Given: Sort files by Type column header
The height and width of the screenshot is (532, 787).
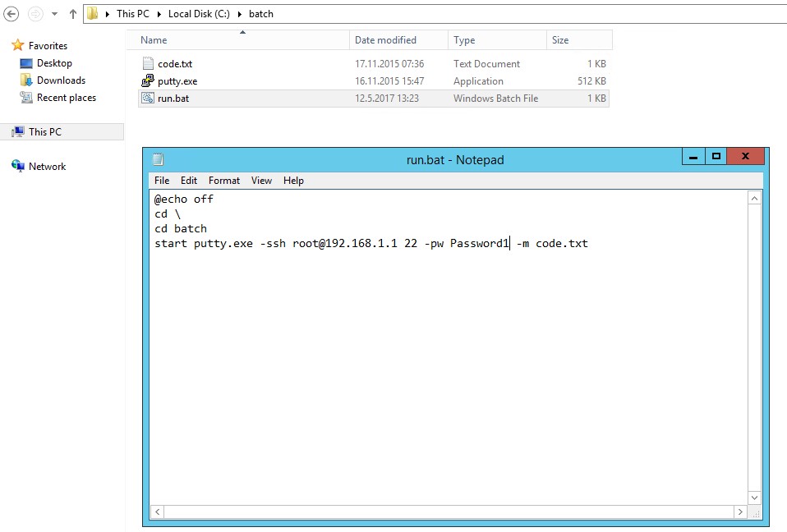Looking at the screenshot, I should 497,40.
